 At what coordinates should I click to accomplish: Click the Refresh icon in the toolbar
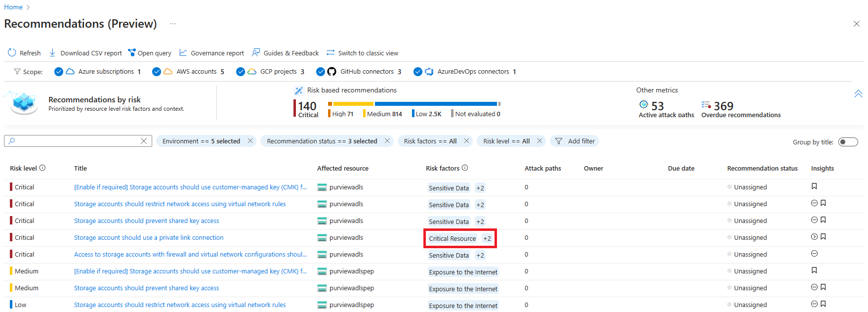(x=12, y=53)
